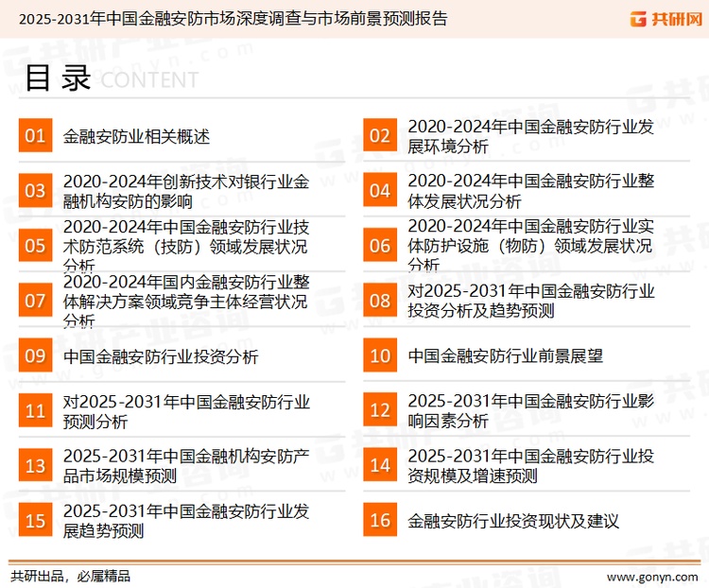Screen dimensions: 709x588
Task: Open chapter 中国金融机构安防产品市场规模预测
Action: [x=186, y=466]
